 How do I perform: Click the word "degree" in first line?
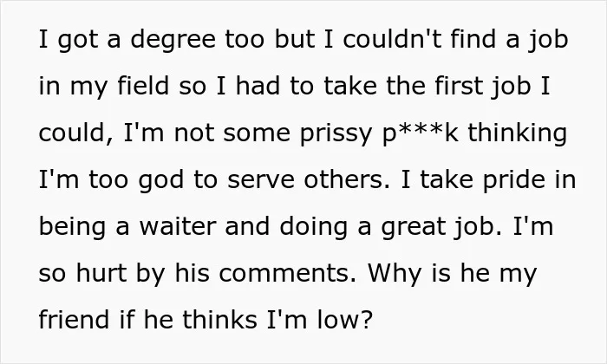(x=173, y=41)
